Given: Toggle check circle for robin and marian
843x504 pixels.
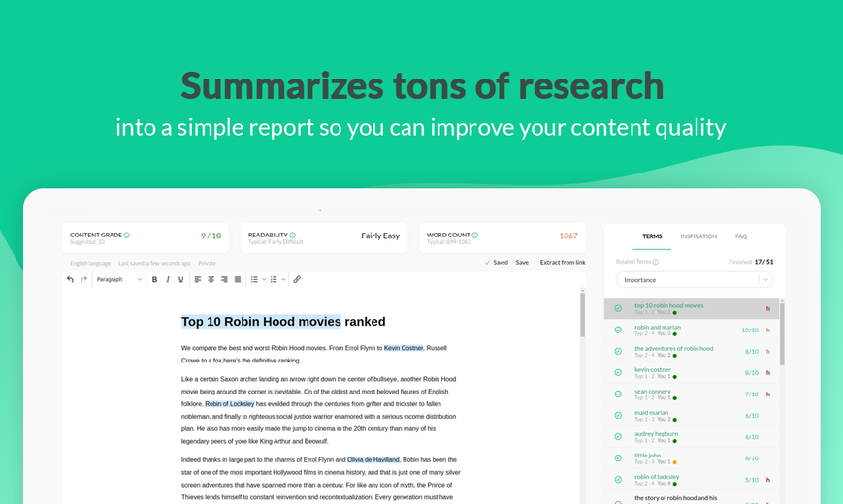Looking at the screenshot, I should coord(618,330).
